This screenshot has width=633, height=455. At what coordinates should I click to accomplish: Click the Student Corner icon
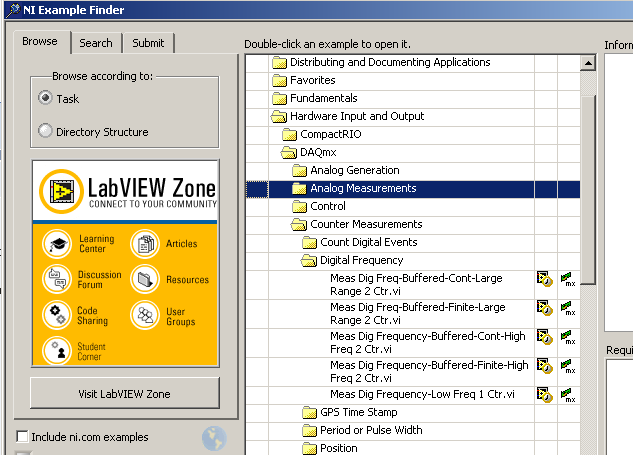coord(57,350)
